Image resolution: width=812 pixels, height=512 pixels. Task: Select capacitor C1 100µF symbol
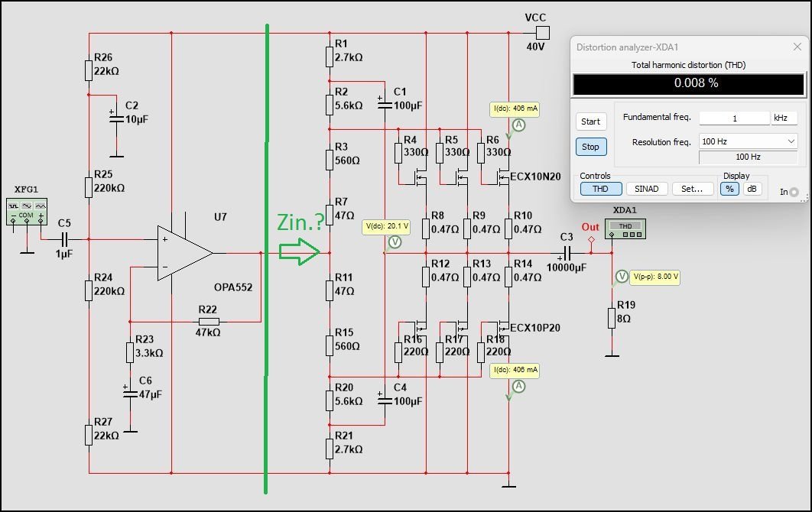coord(385,105)
